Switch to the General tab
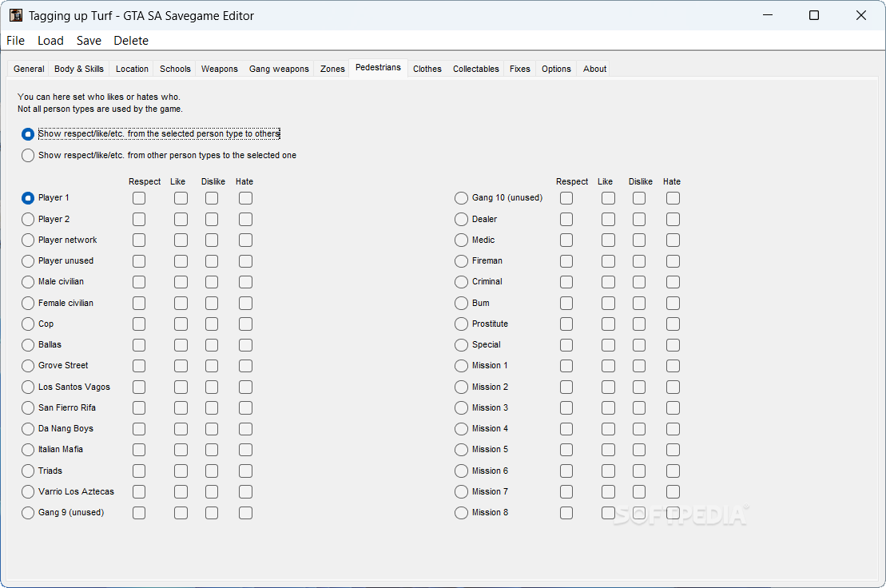 [x=29, y=69]
